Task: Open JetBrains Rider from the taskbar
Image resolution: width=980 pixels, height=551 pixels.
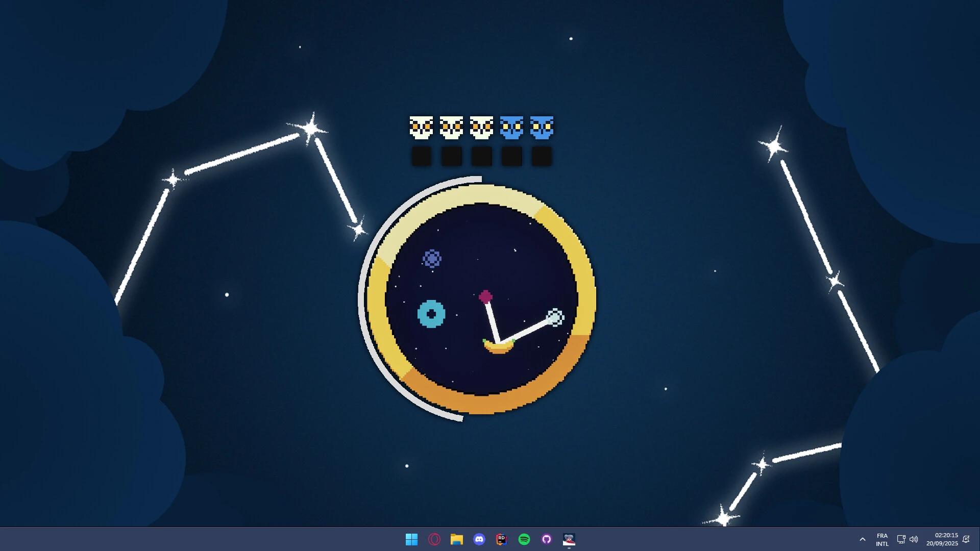Action: coord(502,539)
